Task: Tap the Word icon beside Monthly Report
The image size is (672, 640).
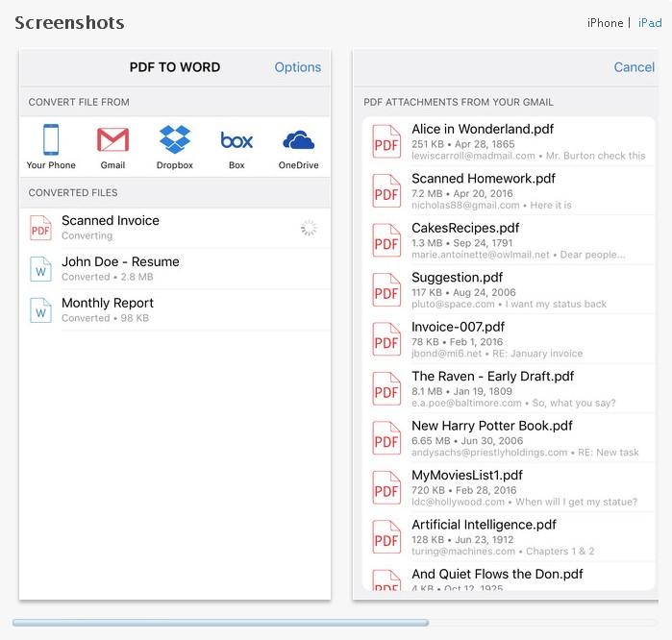Action: pyautogui.click(x=40, y=310)
